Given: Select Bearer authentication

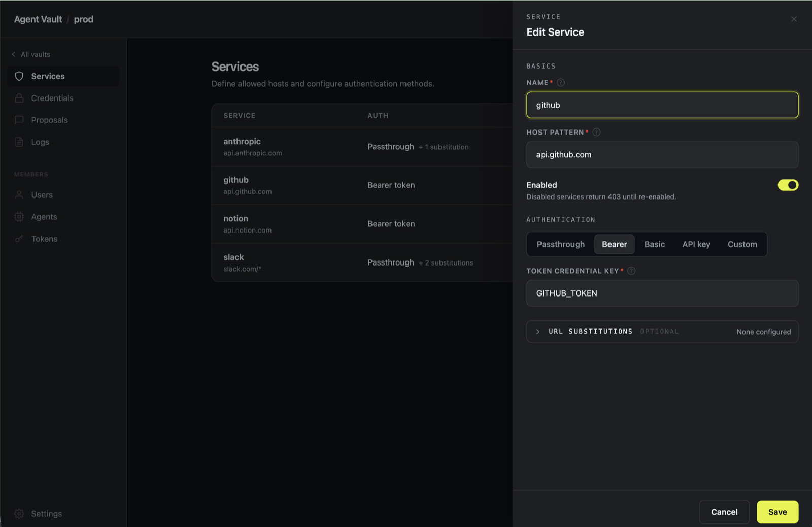Looking at the screenshot, I should (615, 244).
